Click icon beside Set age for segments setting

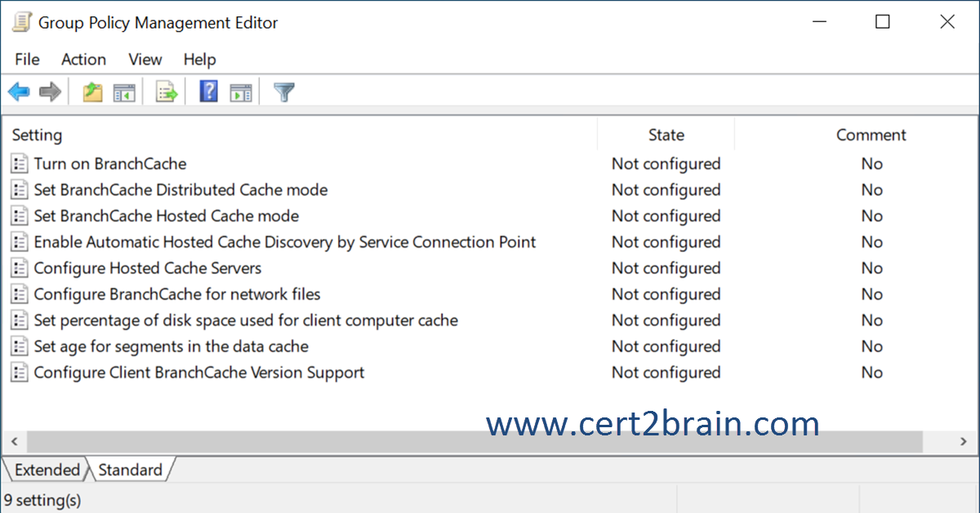(20, 346)
